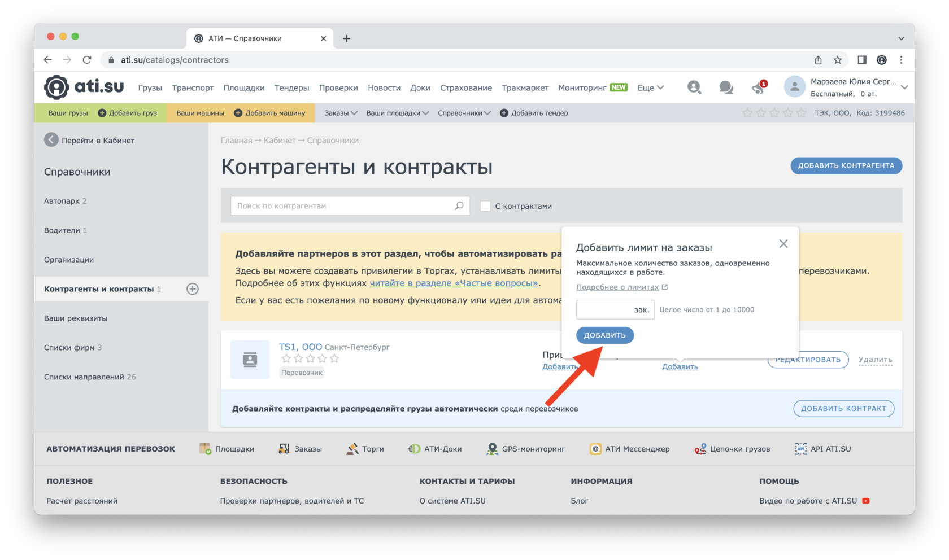Click ДОБАВИТЬ КОНТРАКТ button
Viewport: 949px width, 560px height.
(x=844, y=409)
